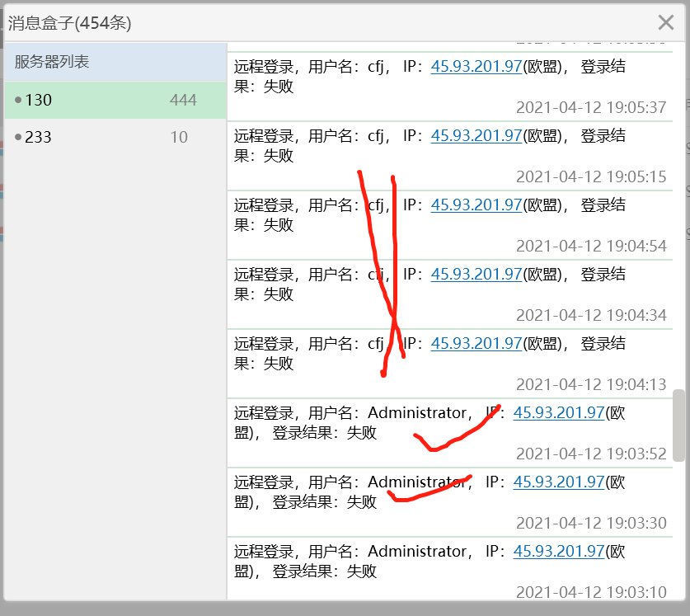
Task: Click the unread count "10" for server 233
Action: [x=178, y=137]
